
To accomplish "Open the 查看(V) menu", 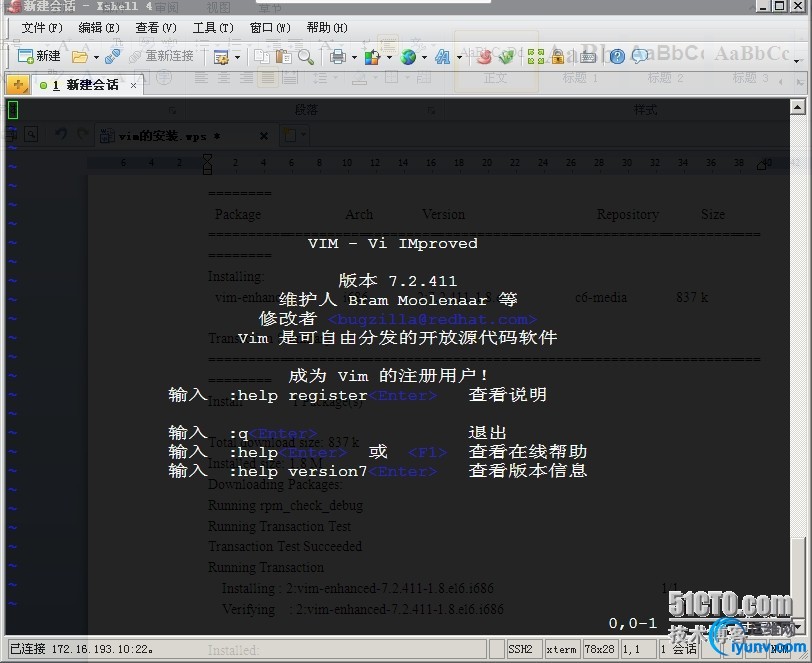I will (x=155, y=27).
